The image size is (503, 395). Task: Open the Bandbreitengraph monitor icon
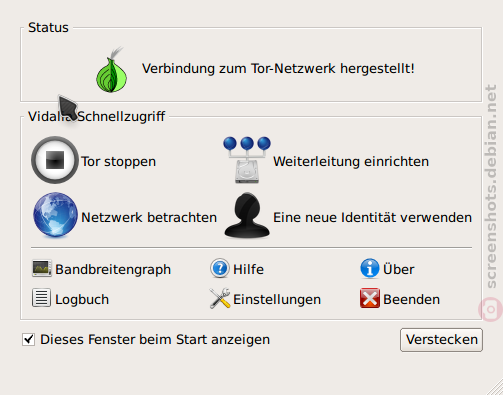[42, 269]
